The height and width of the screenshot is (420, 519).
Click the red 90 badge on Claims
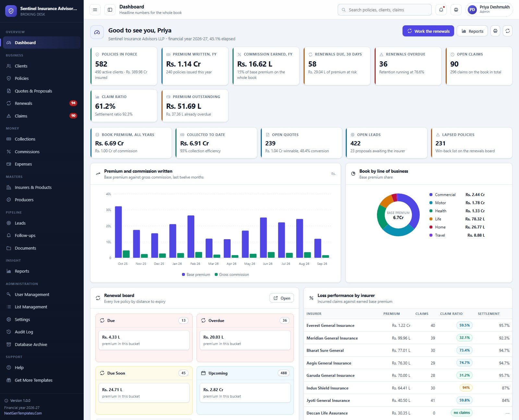pyautogui.click(x=73, y=116)
